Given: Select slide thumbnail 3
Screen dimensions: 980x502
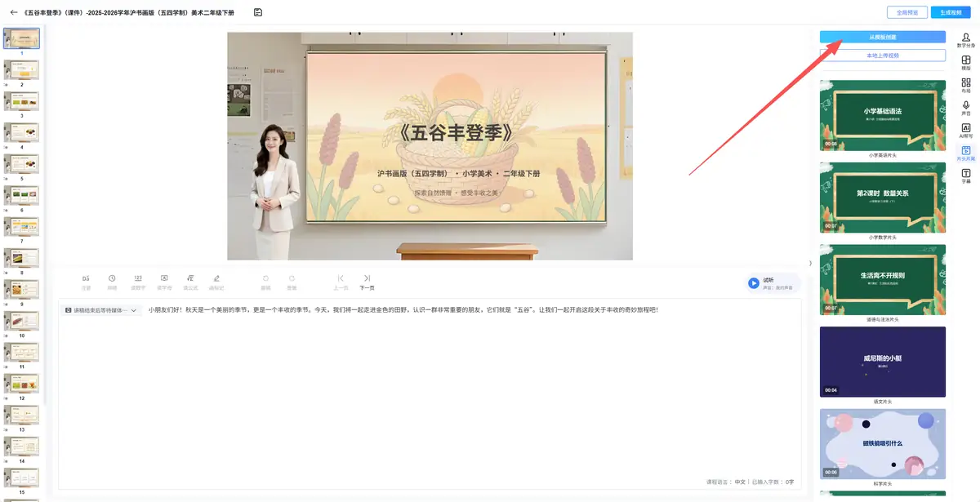Looking at the screenshot, I should tap(21, 101).
